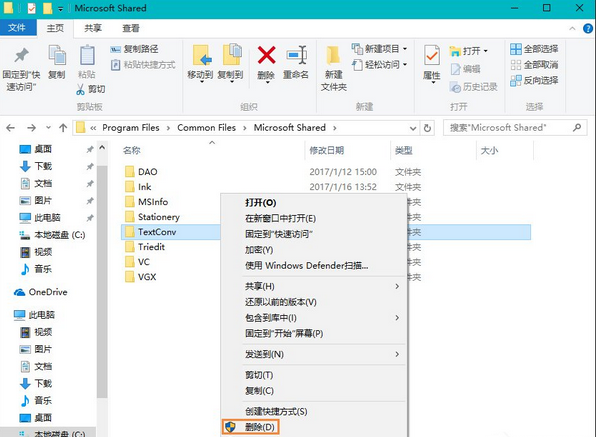Screen dimensions: 597x437
Task: Click Edit (编辑) in the Open group
Action: click(x=465, y=69)
